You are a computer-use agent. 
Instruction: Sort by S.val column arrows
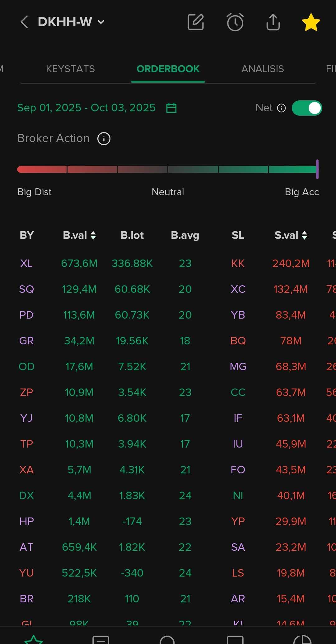304,235
